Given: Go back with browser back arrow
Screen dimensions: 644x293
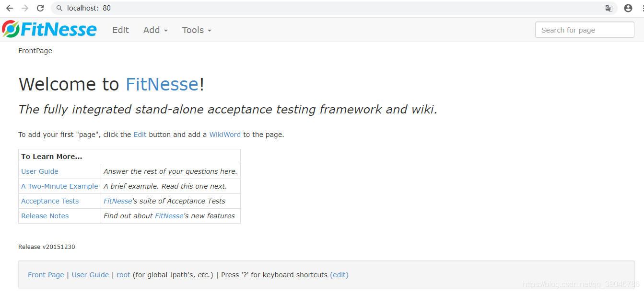Looking at the screenshot, I should pos(10,8).
